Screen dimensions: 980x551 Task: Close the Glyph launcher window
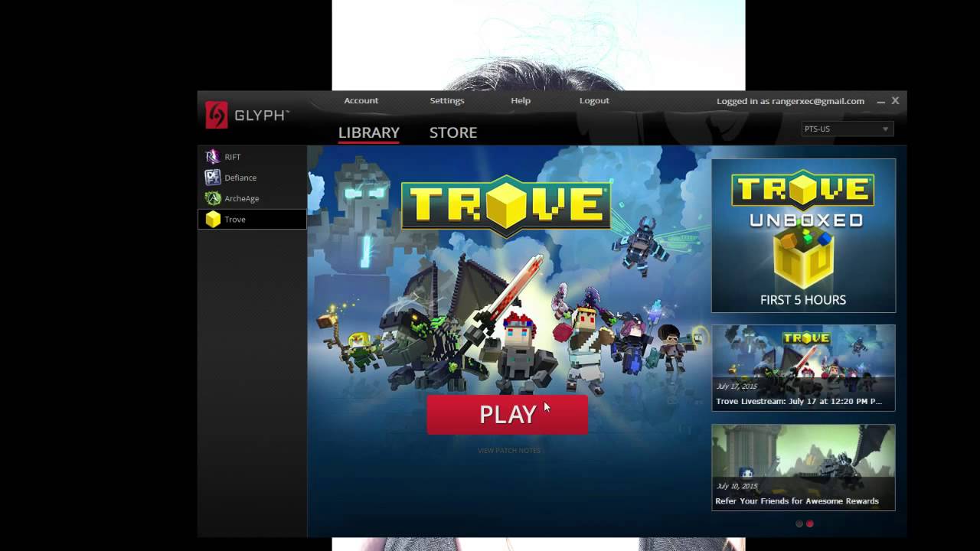[x=895, y=100]
